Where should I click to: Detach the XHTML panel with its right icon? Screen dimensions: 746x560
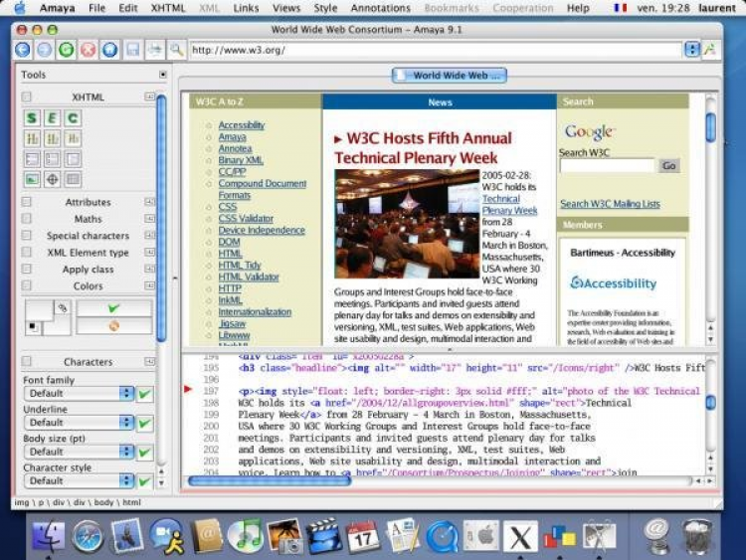(x=149, y=96)
